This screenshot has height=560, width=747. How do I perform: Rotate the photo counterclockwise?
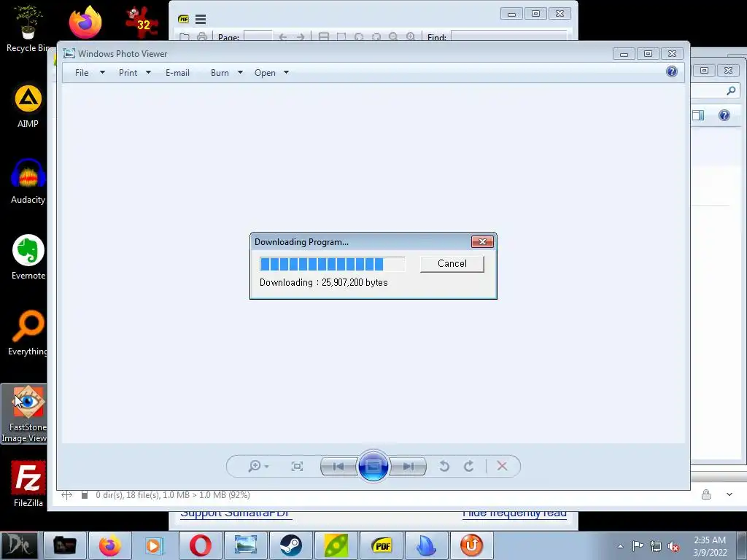point(444,466)
